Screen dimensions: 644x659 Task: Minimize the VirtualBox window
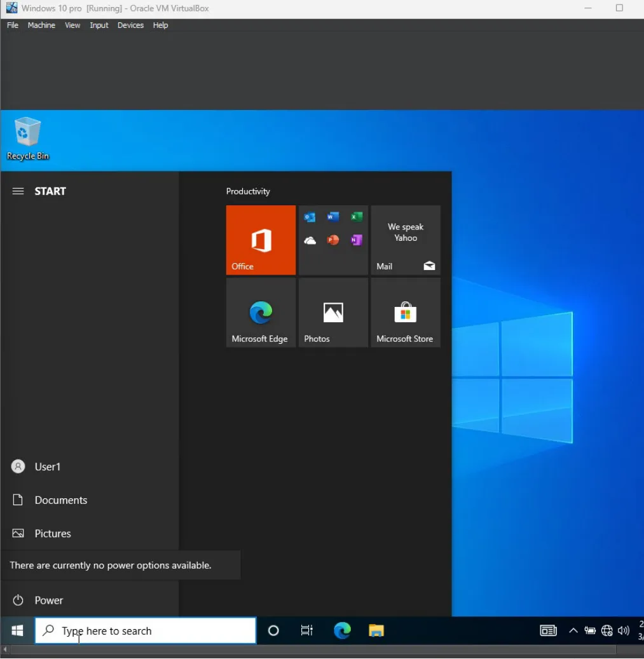click(x=587, y=8)
